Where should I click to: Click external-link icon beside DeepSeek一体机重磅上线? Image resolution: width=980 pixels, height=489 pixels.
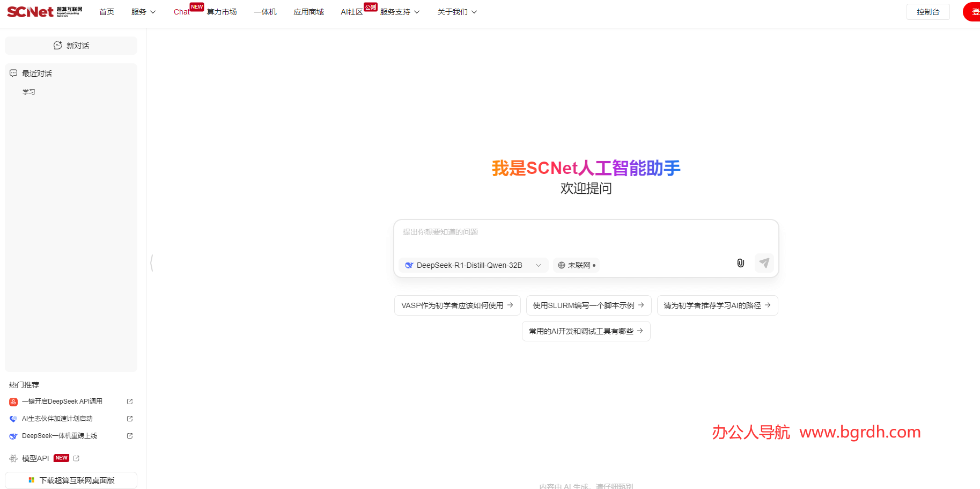coord(130,436)
